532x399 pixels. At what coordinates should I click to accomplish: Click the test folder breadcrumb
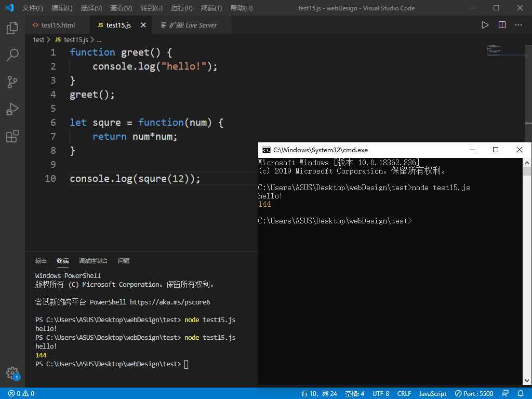pyautogui.click(x=38, y=39)
